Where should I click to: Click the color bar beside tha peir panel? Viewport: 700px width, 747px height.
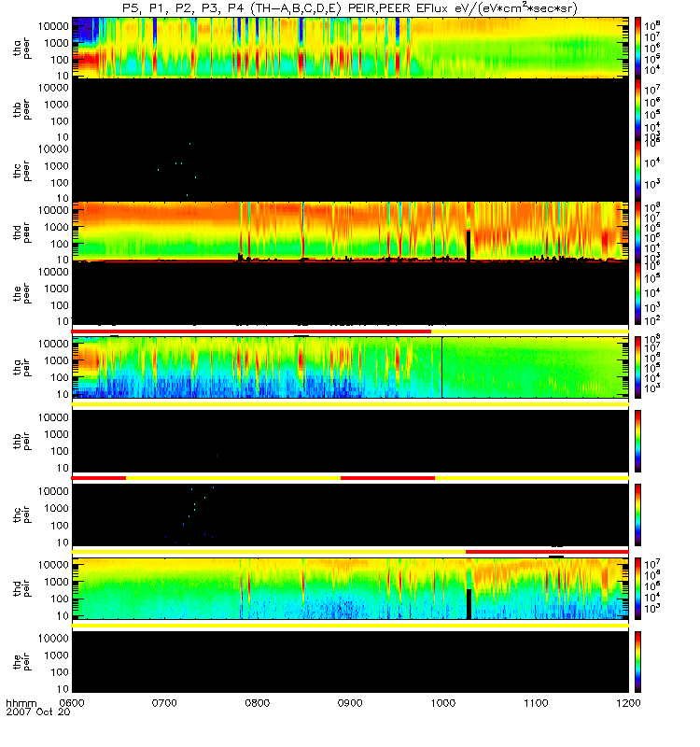click(x=637, y=367)
